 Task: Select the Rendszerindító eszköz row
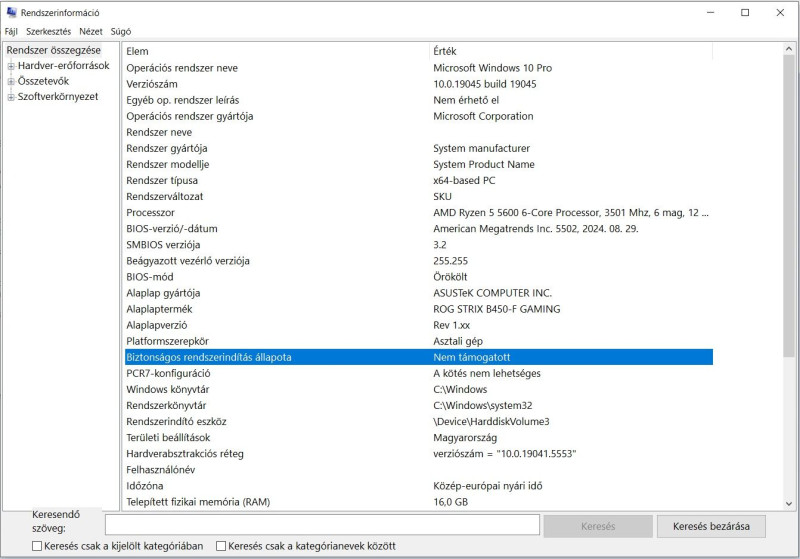click(418, 421)
